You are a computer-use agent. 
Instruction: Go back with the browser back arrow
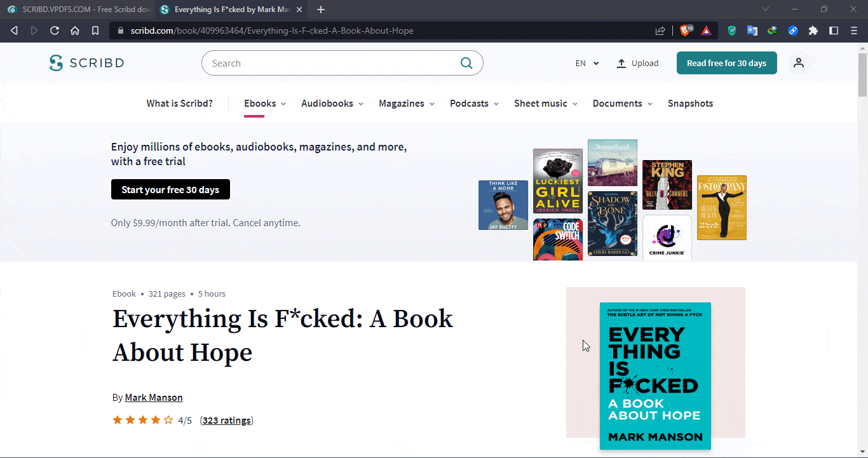coord(14,30)
